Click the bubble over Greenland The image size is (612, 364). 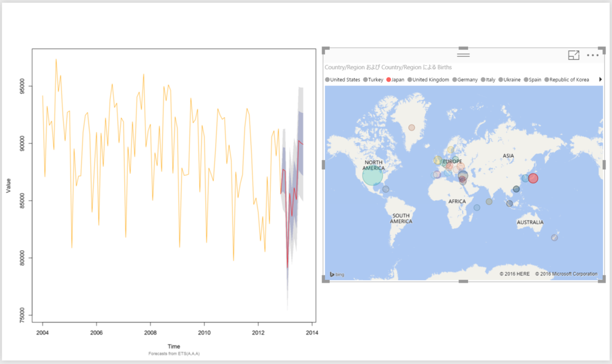pos(411,127)
